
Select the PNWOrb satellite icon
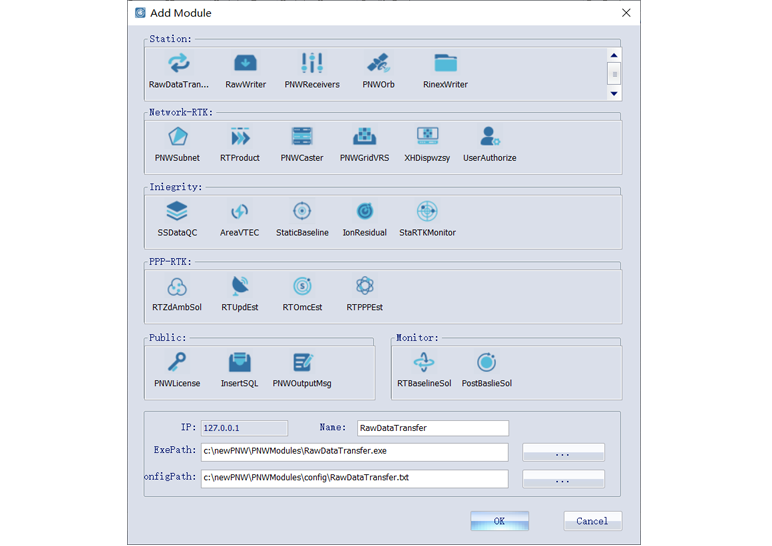[378, 65]
